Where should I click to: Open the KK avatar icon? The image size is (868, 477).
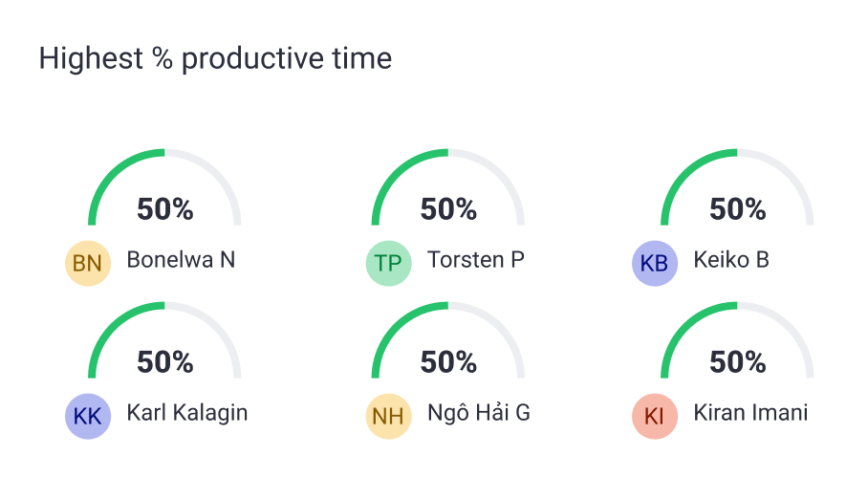(88, 416)
